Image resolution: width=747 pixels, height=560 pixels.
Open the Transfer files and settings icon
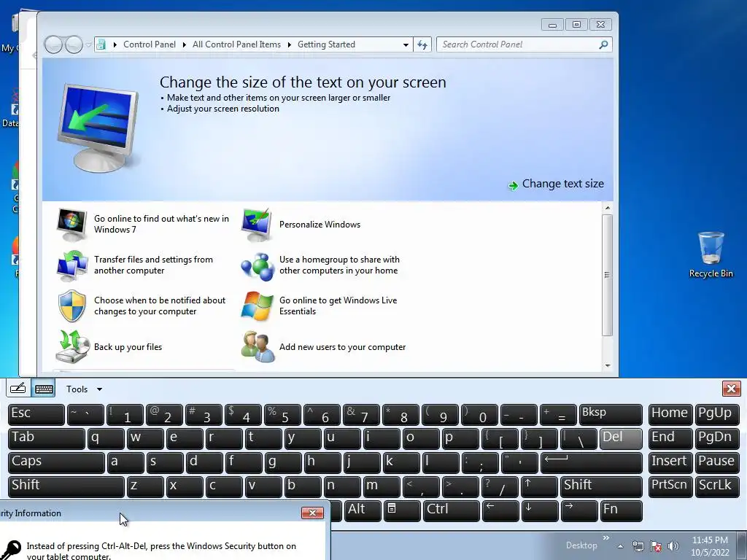pyautogui.click(x=72, y=265)
